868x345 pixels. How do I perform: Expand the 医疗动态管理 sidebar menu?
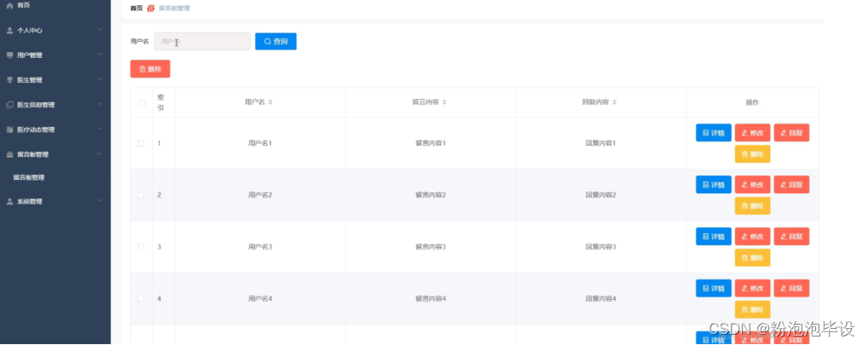[55, 129]
